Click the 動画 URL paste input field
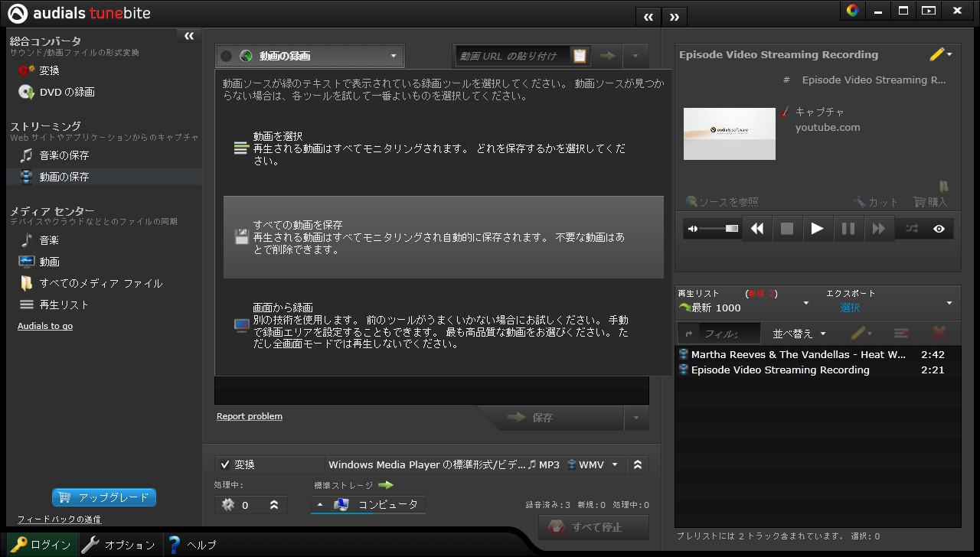Image resolution: width=980 pixels, height=557 pixels. (512, 56)
